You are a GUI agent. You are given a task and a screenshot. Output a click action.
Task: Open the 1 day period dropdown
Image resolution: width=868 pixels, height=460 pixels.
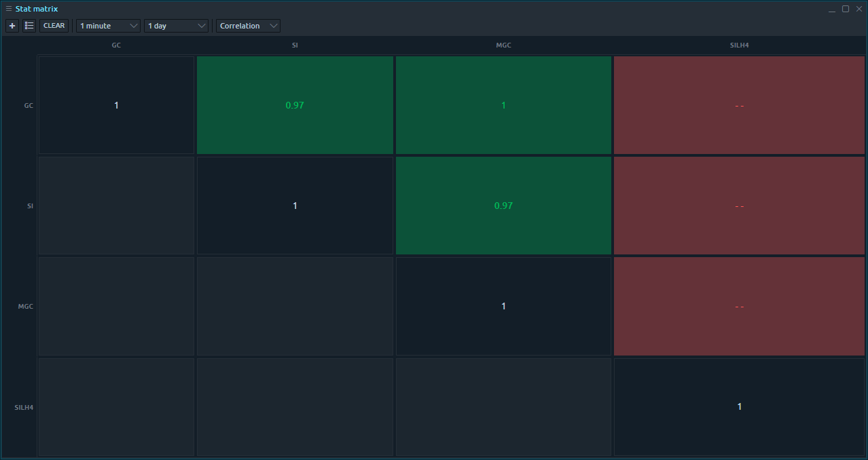tap(175, 25)
